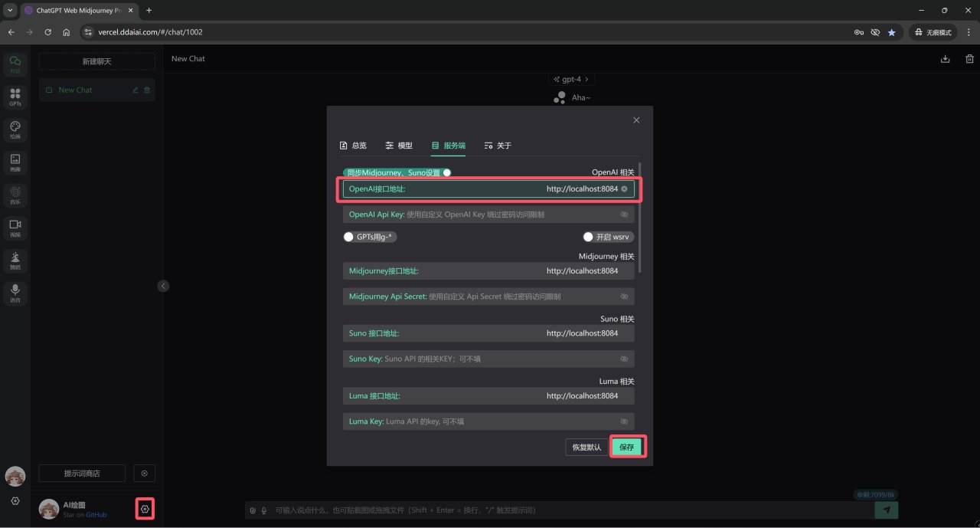Screen dimensions: 980x528
Task: Focus the Suno Key field
Action: (x=488, y=359)
